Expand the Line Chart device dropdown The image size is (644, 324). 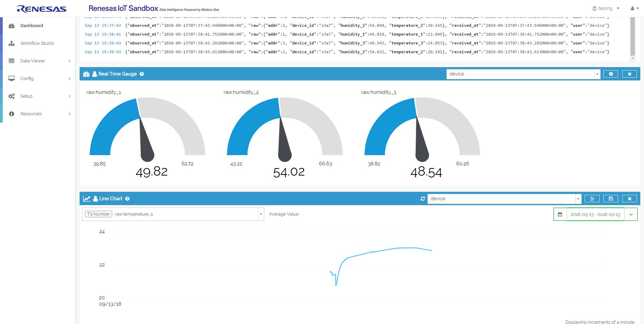tap(578, 199)
